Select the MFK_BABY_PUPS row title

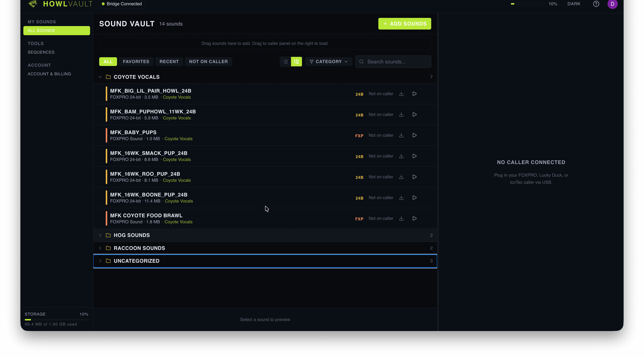133,132
